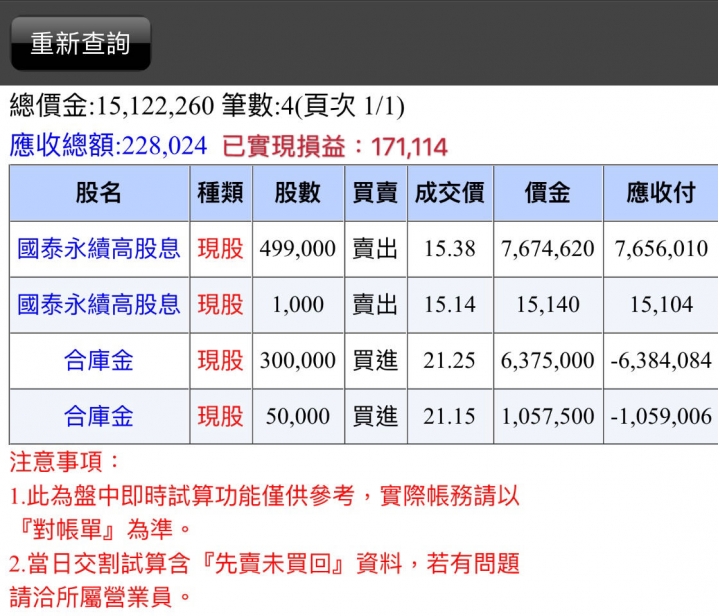The width and height of the screenshot is (720, 616).
Task: Click 賣出 in the 15.38 row
Action: [376, 249]
